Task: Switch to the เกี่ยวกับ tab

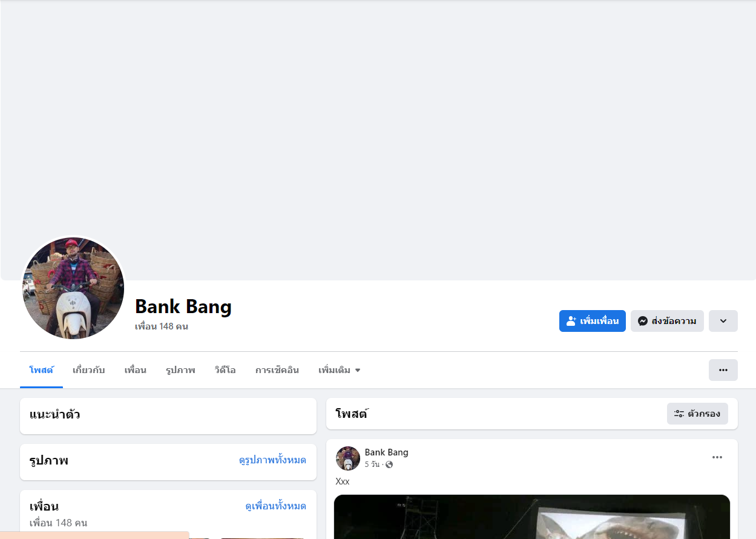Action: pos(89,370)
